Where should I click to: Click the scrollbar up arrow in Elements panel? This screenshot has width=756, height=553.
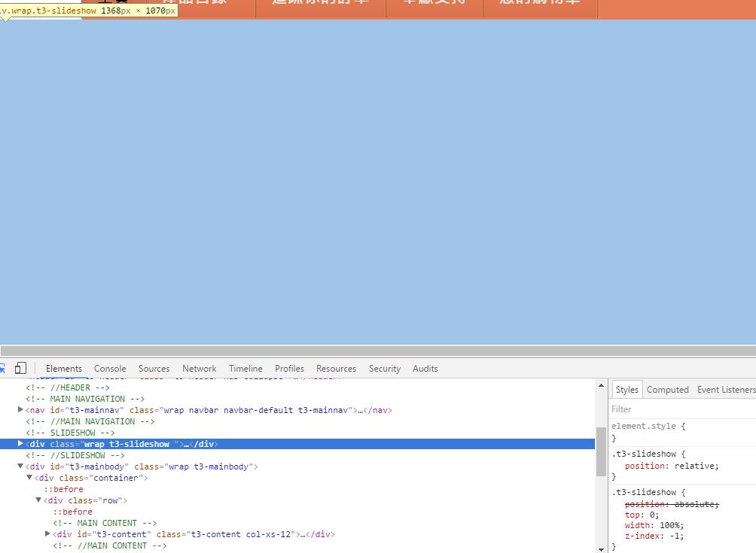pyautogui.click(x=601, y=386)
